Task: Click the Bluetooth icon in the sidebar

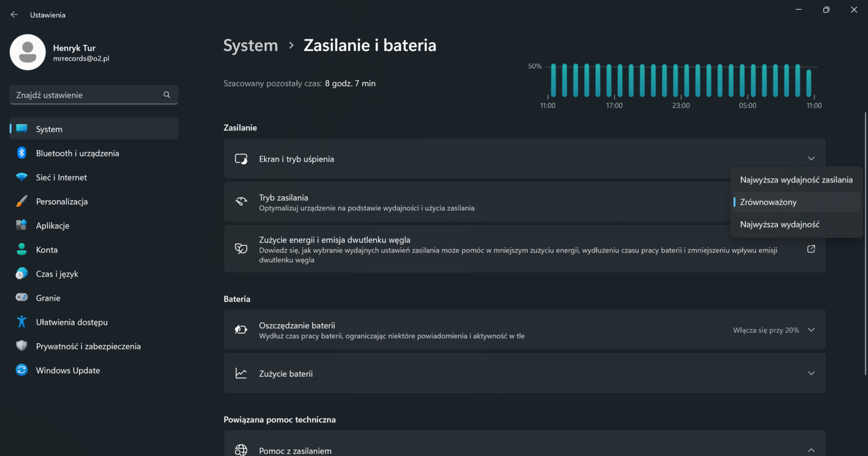Action: coord(22,153)
